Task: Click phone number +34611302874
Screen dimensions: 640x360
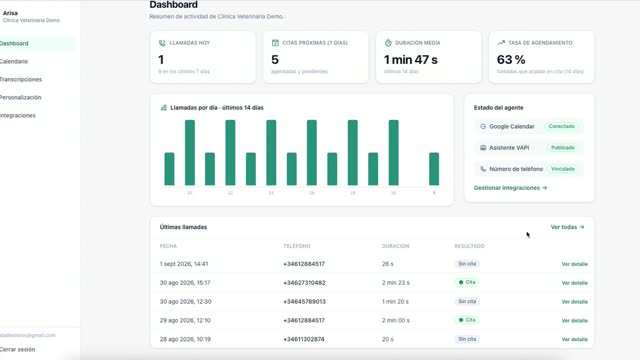Action: pyautogui.click(x=304, y=339)
